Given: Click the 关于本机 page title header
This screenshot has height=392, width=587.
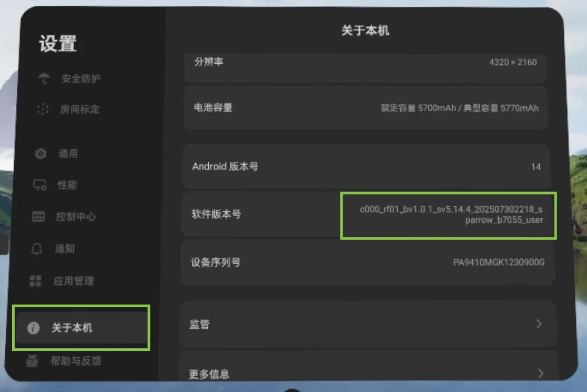Looking at the screenshot, I should (365, 31).
